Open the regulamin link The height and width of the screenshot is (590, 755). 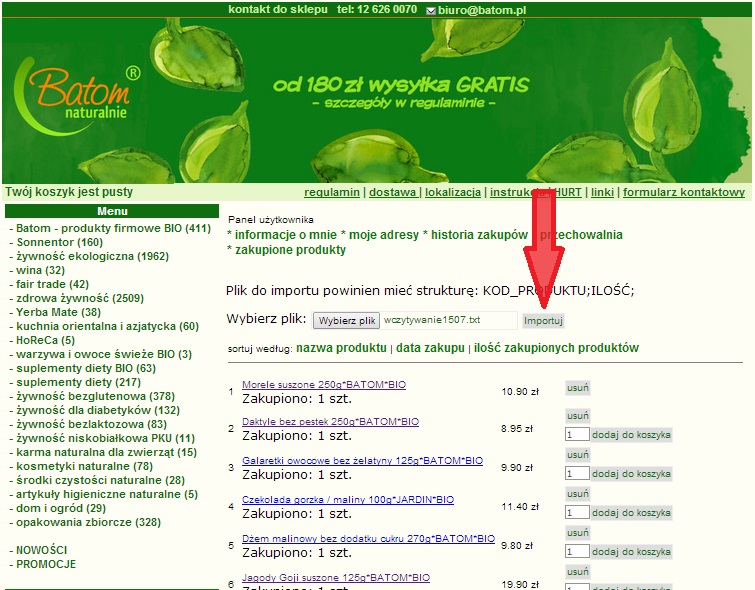click(x=332, y=192)
